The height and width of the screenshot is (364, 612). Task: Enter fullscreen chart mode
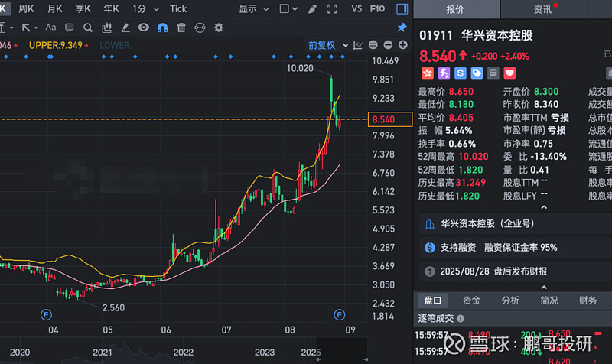click(x=332, y=8)
